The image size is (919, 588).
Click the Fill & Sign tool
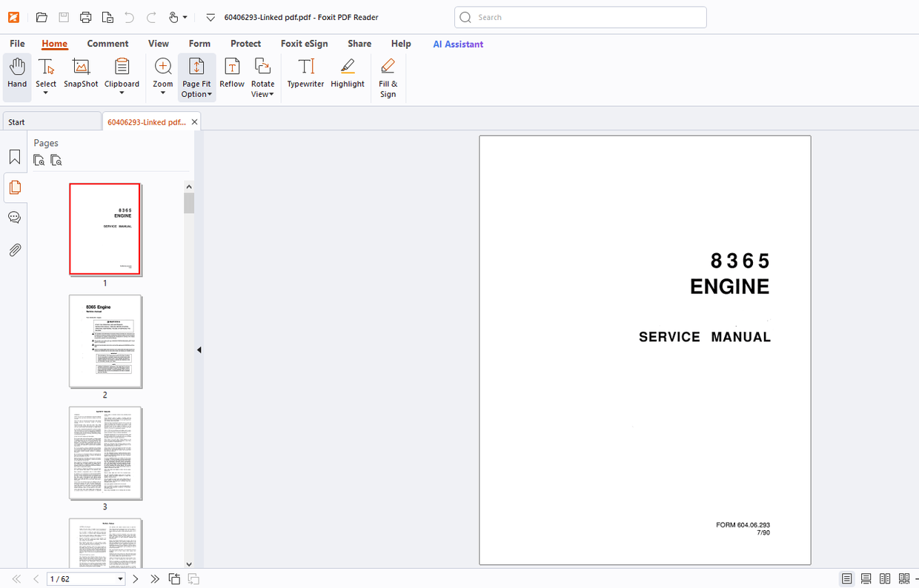[x=388, y=78]
